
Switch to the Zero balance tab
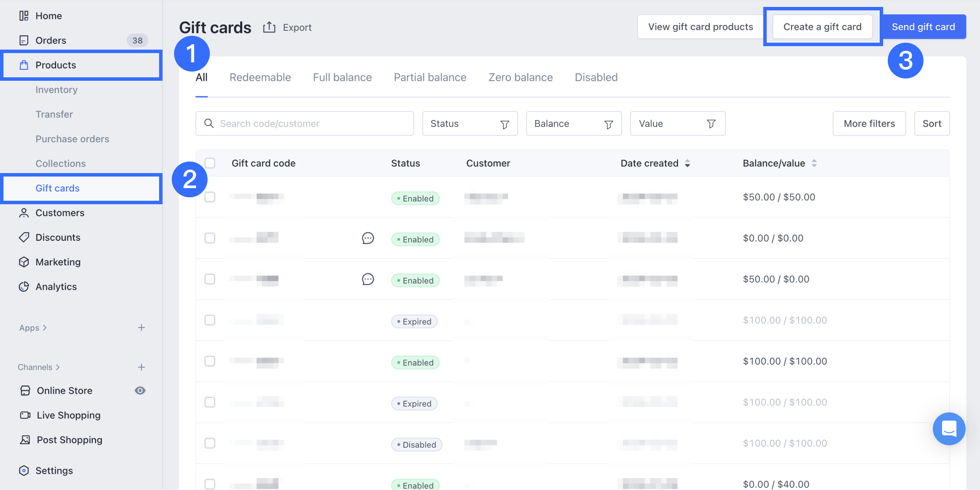[x=520, y=77]
